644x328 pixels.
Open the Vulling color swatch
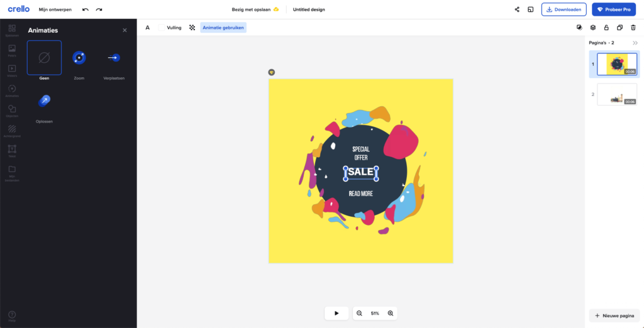[x=162, y=28]
